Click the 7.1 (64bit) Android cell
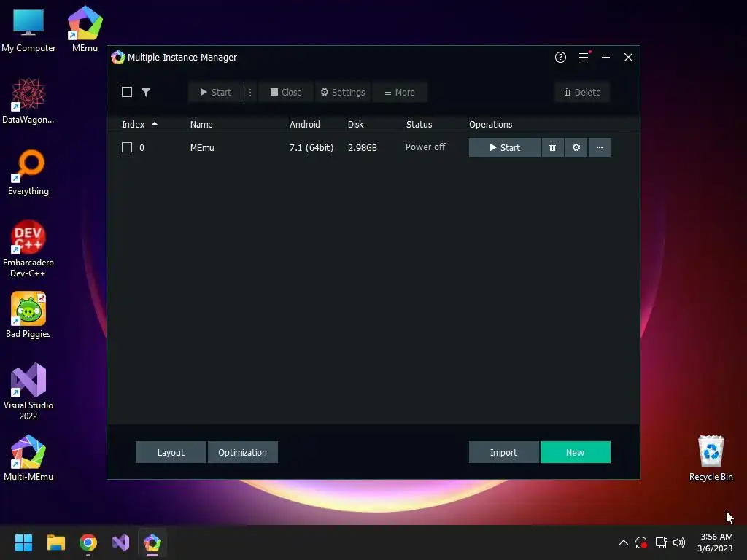The width and height of the screenshot is (747, 560). pyautogui.click(x=311, y=147)
